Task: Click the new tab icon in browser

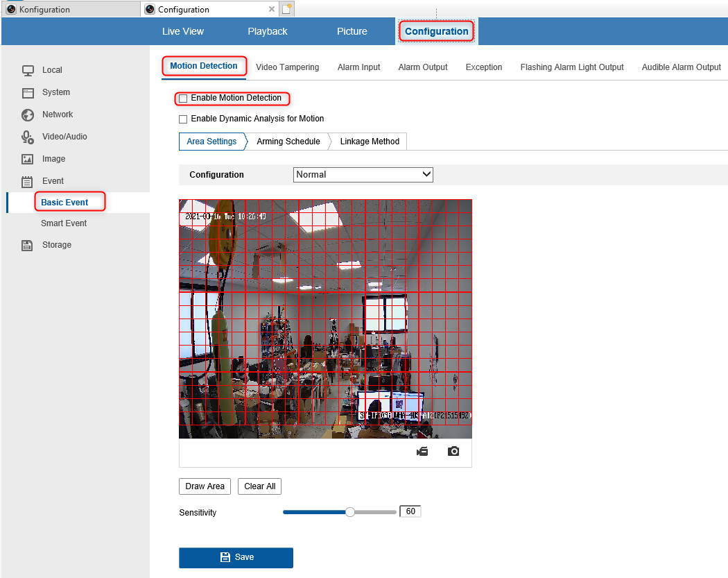Action: (x=287, y=9)
